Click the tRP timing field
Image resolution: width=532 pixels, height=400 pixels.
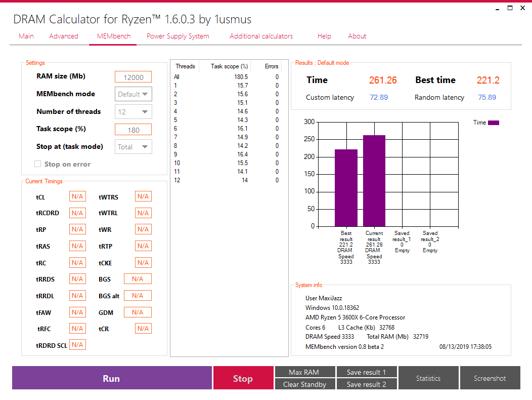point(78,229)
